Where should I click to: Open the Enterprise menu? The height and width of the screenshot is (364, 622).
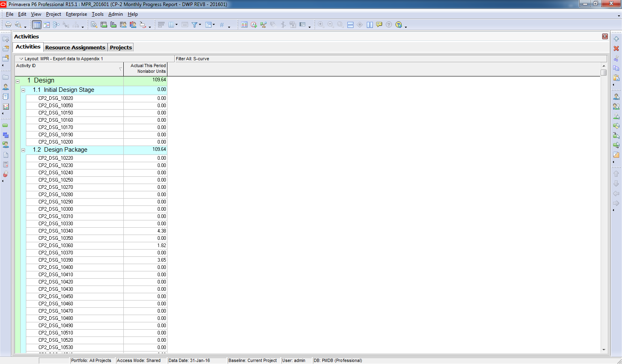click(76, 14)
